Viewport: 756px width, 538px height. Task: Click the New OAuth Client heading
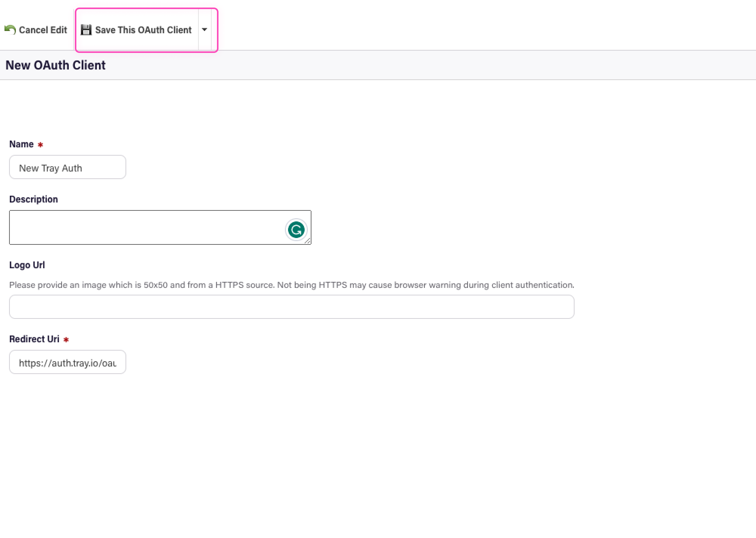tap(56, 65)
